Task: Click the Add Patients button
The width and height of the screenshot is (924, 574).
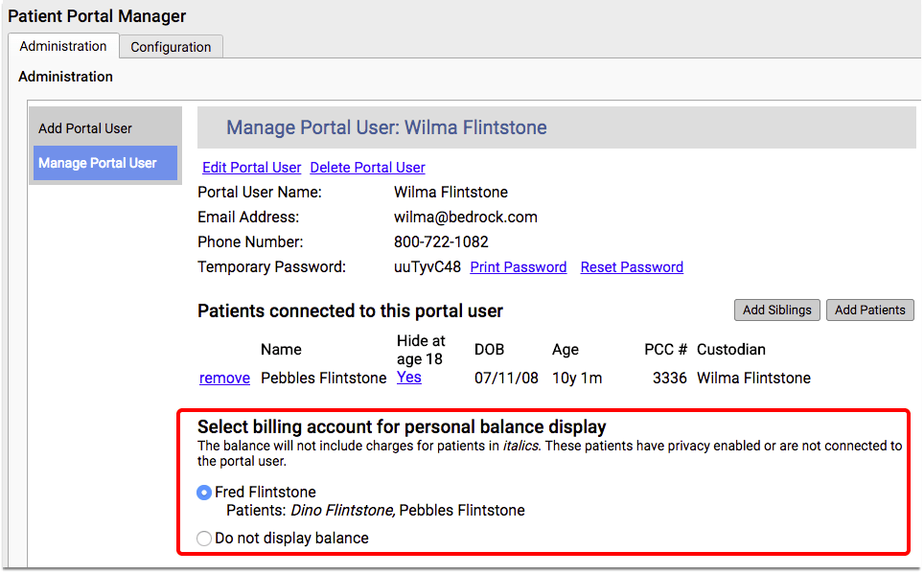Action: [869, 310]
